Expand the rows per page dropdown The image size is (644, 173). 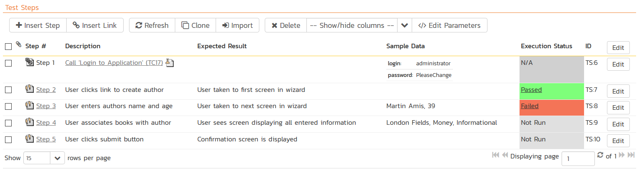tap(57, 158)
